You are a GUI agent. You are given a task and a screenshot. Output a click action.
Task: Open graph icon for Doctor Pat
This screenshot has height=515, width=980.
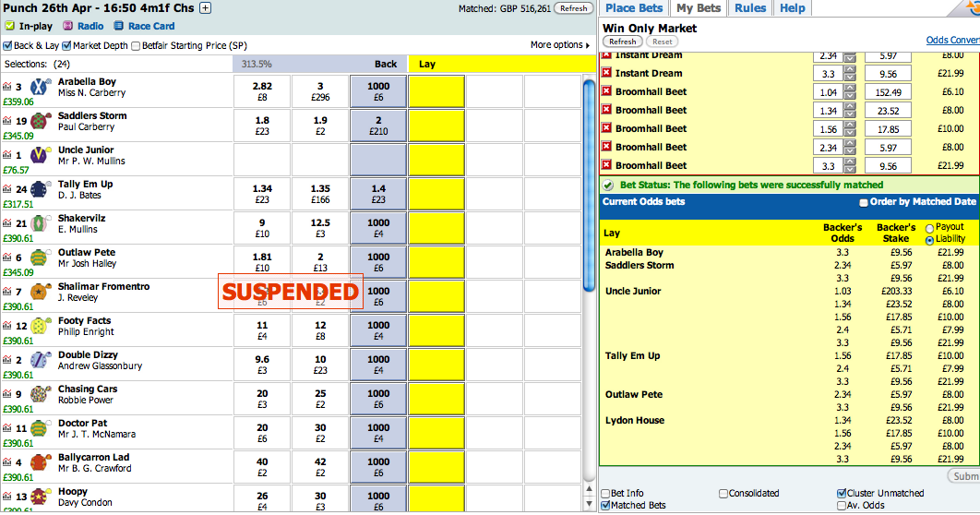[6, 428]
